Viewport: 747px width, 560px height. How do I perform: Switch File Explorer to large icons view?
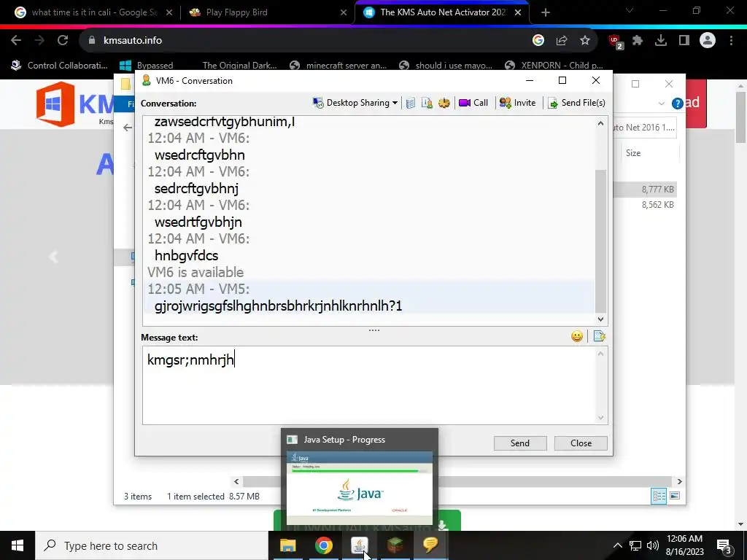675,496
